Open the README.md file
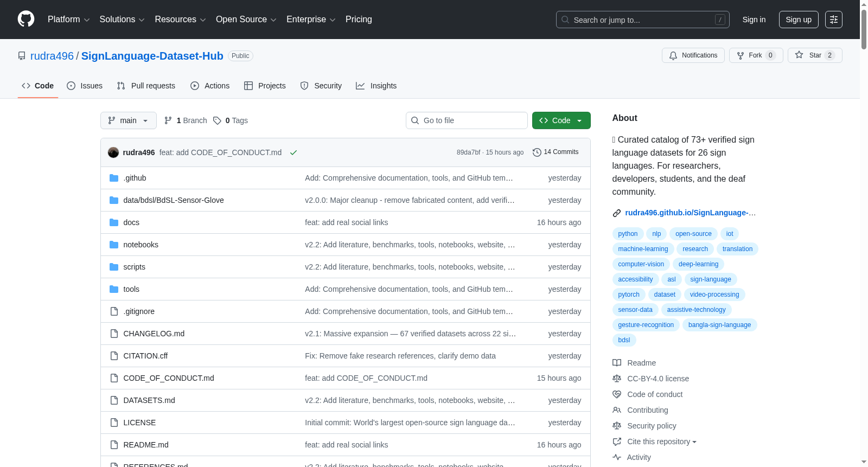This screenshot has height=467, width=868. click(x=146, y=445)
